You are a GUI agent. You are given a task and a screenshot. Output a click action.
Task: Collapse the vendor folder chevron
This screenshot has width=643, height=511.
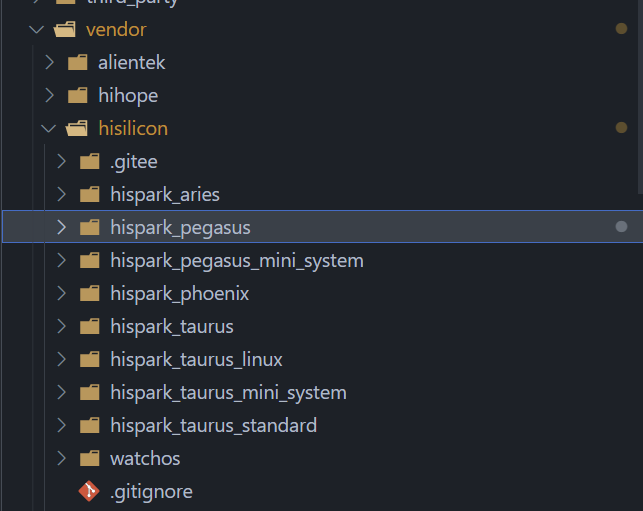tap(36, 30)
